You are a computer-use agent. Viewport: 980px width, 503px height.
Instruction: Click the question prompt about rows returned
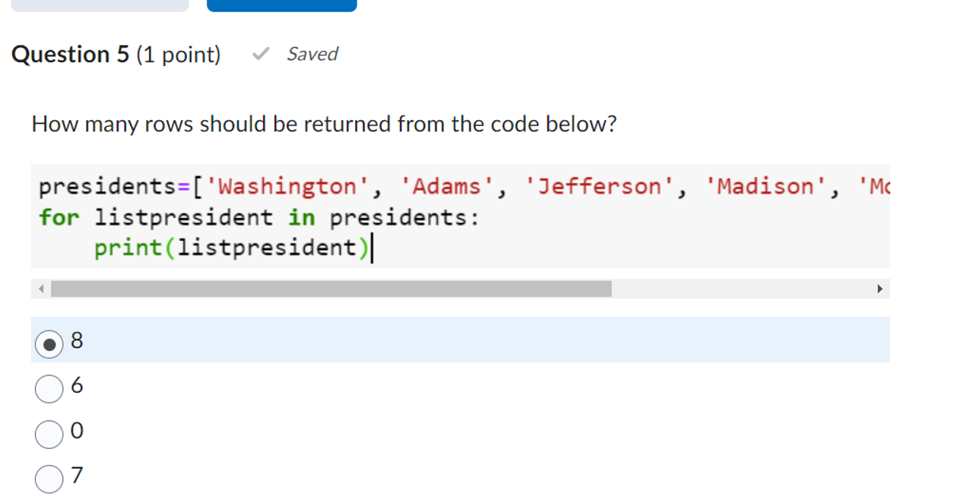323,123
